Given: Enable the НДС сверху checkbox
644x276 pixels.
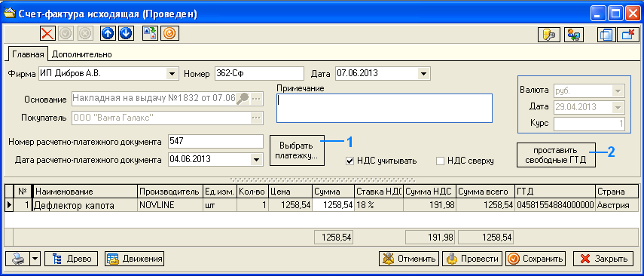Looking at the screenshot, I should click(x=441, y=161).
